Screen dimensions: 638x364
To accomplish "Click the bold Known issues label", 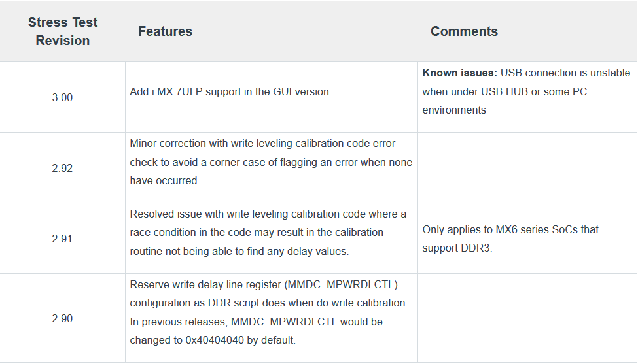I will point(459,73).
